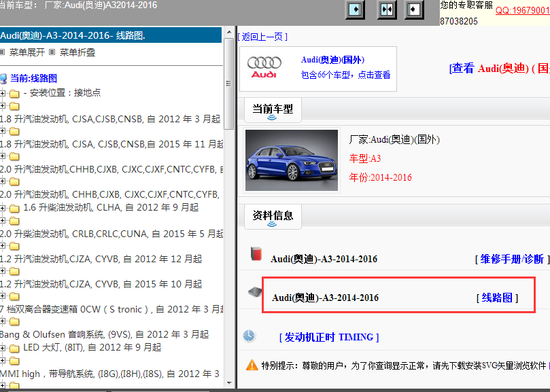Click the folder icon for 安装位置：接地点

(14, 94)
